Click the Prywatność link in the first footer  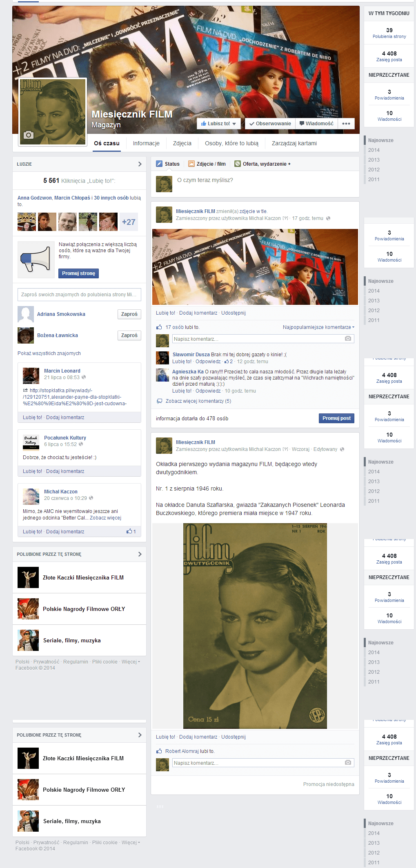pos(46,662)
